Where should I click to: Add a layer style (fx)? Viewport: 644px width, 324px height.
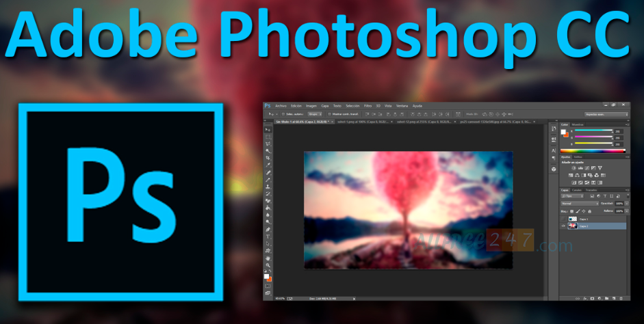coord(585,298)
